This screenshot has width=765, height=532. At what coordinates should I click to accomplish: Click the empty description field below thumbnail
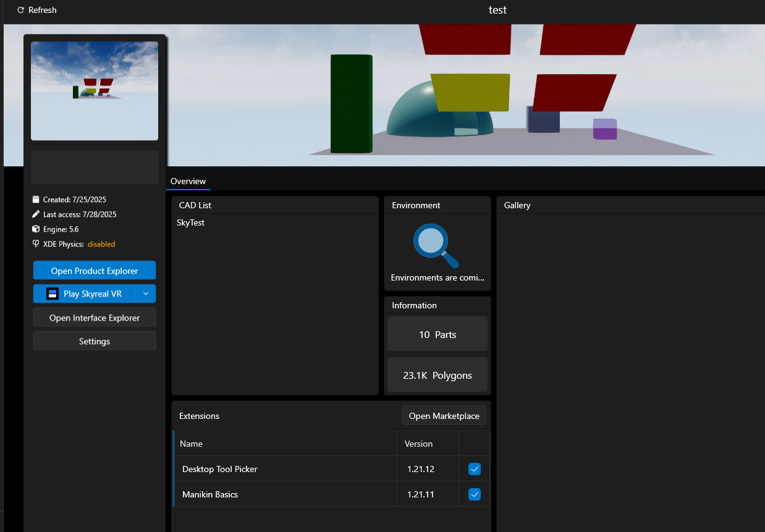click(95, 167)
